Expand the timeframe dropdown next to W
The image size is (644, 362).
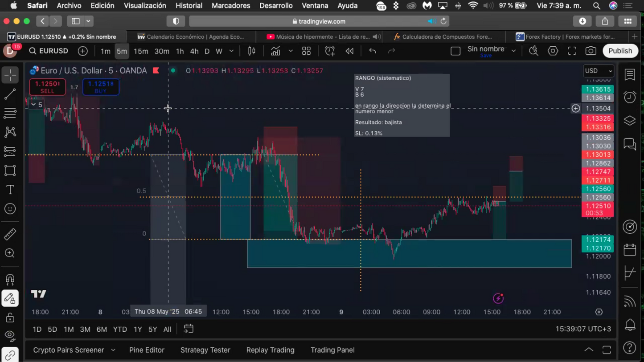pyautogui.click(x=231, y=51)
